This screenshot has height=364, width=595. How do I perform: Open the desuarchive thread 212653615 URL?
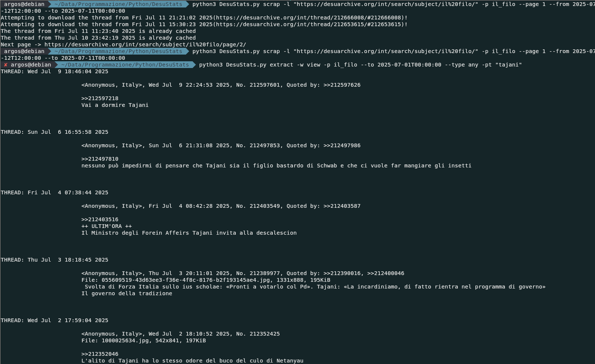tap(310, 24)
